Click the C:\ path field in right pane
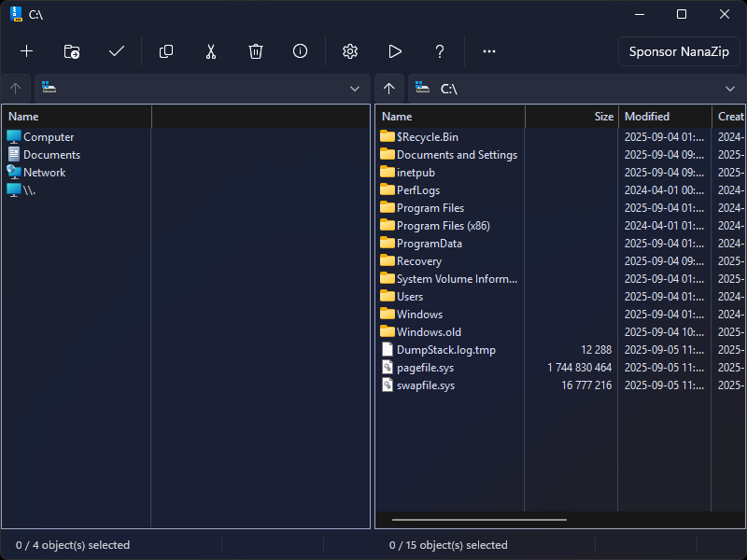Viewport: 747px width, 560px height. tap(576, 89)
